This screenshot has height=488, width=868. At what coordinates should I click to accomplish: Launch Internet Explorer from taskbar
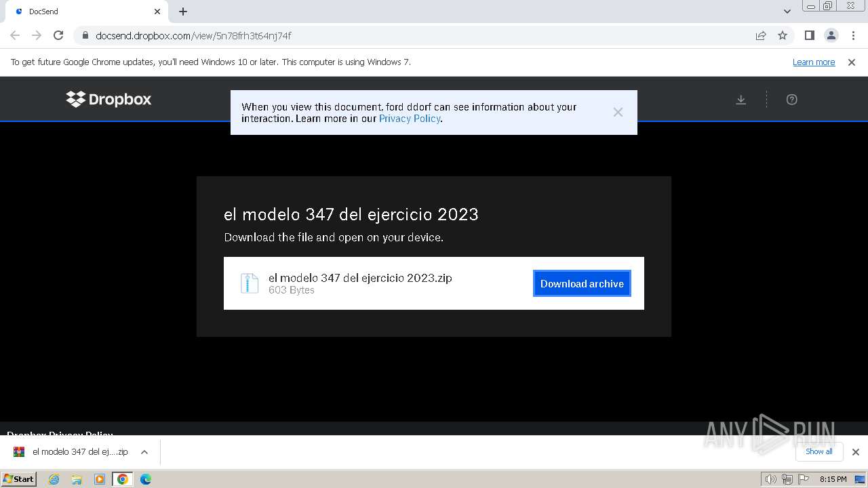pyautogui.click(x=54, y=479)
